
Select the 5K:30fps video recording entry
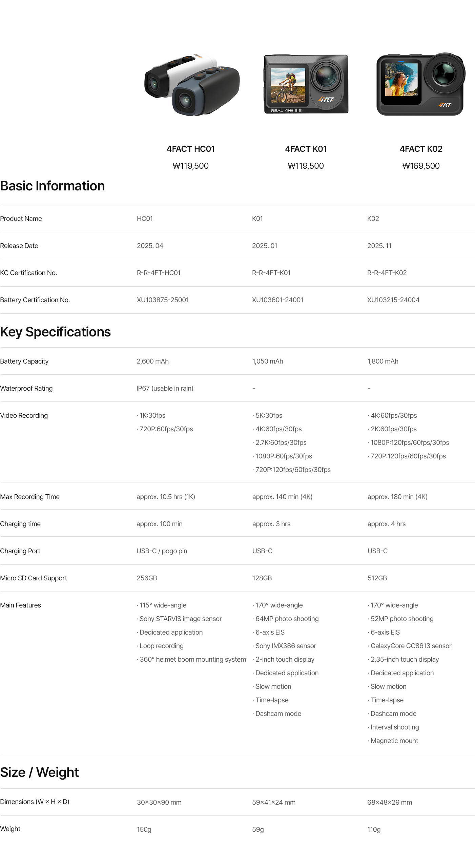coord(268,415)
